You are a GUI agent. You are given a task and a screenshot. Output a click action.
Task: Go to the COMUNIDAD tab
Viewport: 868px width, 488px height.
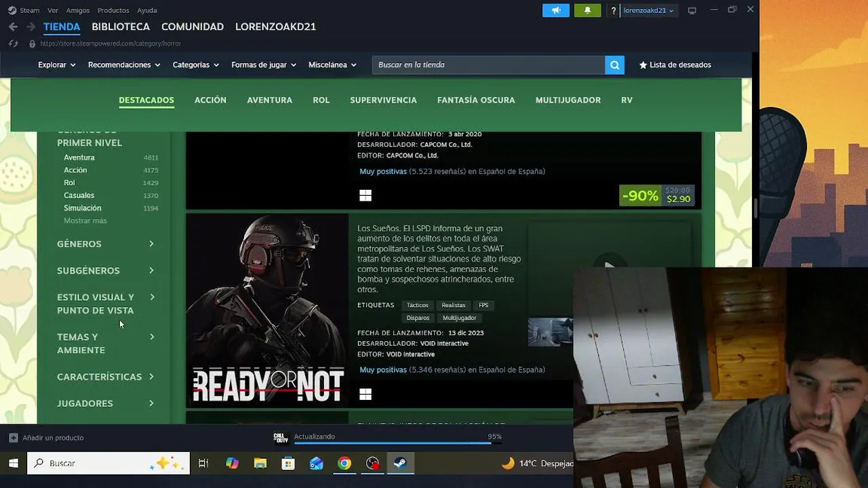[x=193, y=26]
